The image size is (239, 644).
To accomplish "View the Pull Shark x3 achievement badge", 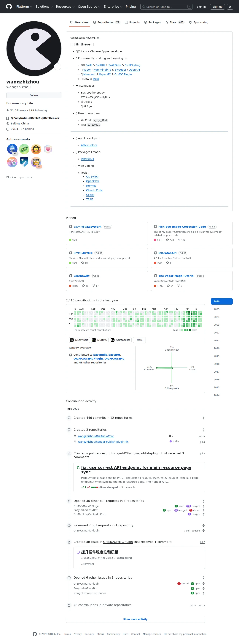I will (x=12, y=149).
